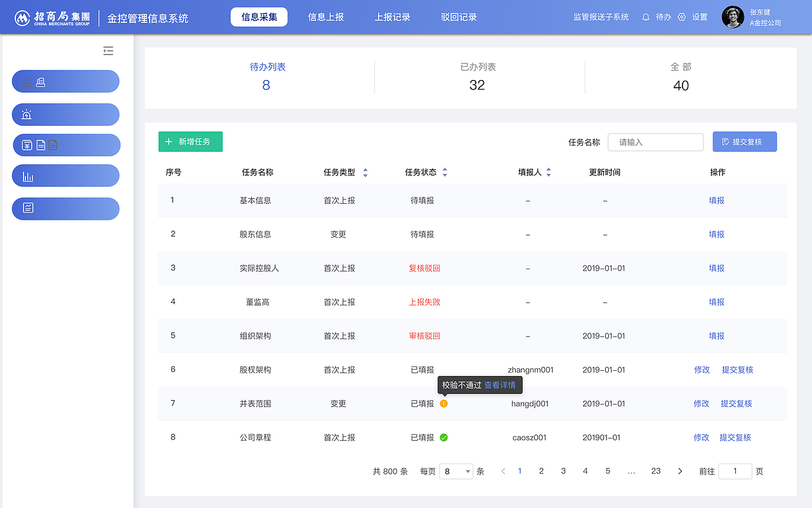Sort the 填报人 column with its arrows
812x508 pixels.
coord(548,171)
